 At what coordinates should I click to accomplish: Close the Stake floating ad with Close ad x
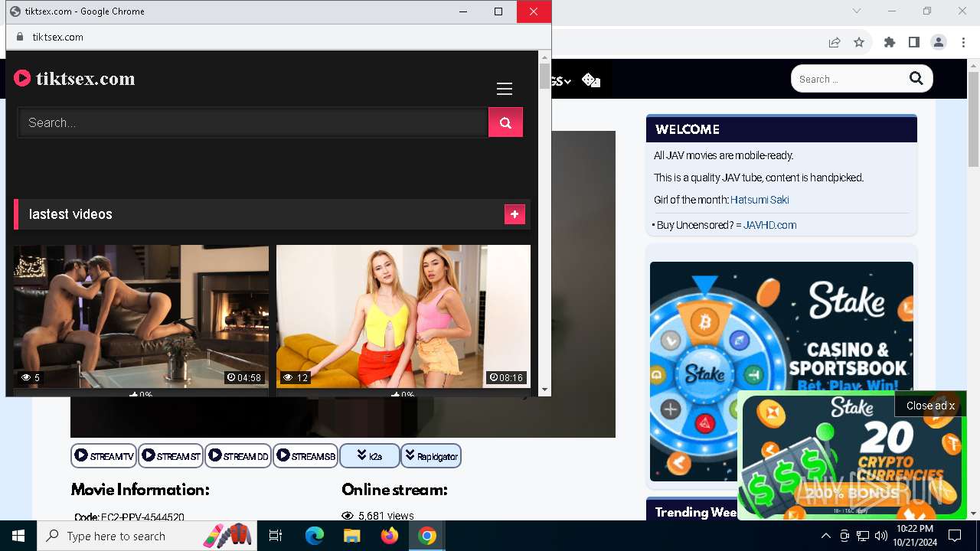coord(930,406)
